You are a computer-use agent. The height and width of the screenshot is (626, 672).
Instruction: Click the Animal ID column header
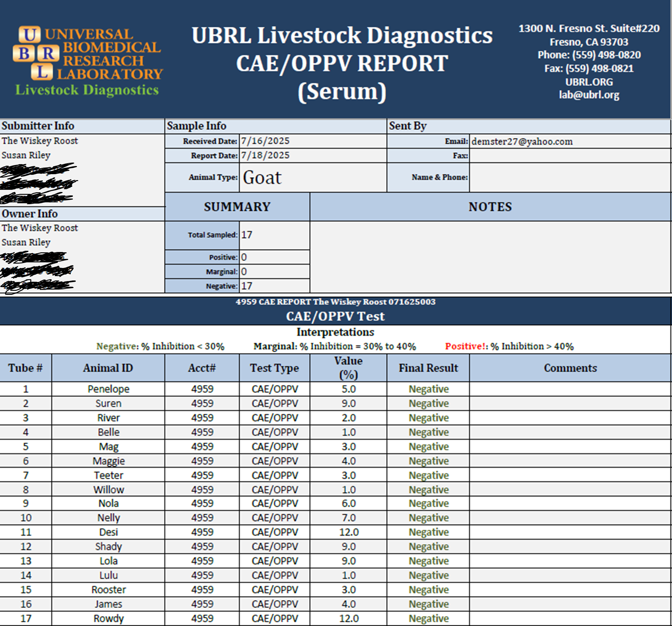(x=108, y=368)
